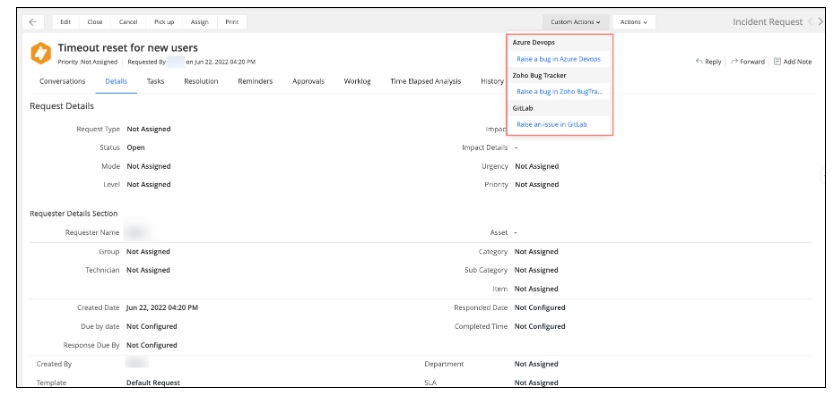Click the Print button

[x=232, y=22]
